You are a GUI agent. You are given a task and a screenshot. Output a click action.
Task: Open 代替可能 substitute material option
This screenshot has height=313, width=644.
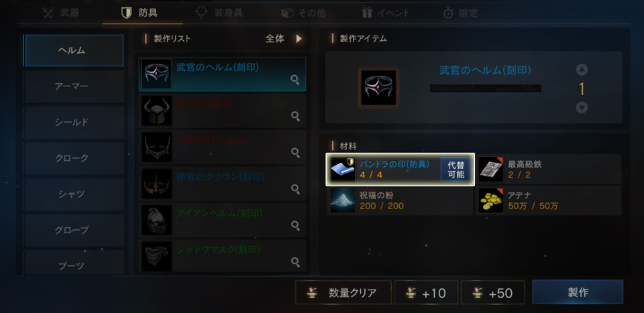456,170
